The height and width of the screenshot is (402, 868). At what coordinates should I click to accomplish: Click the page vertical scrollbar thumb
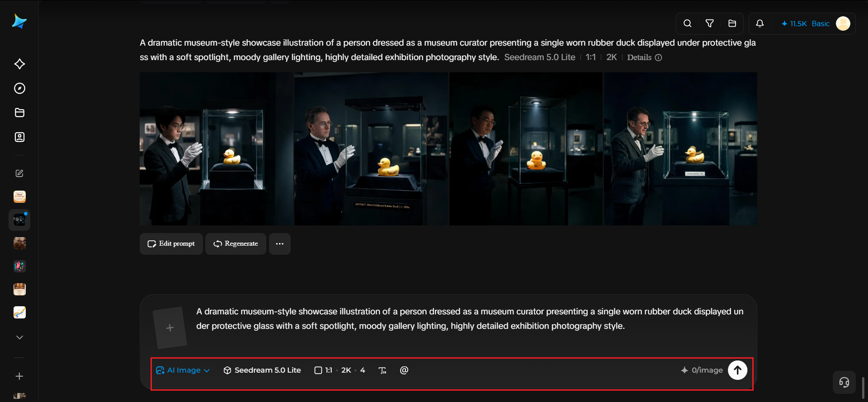click(863, 388)
